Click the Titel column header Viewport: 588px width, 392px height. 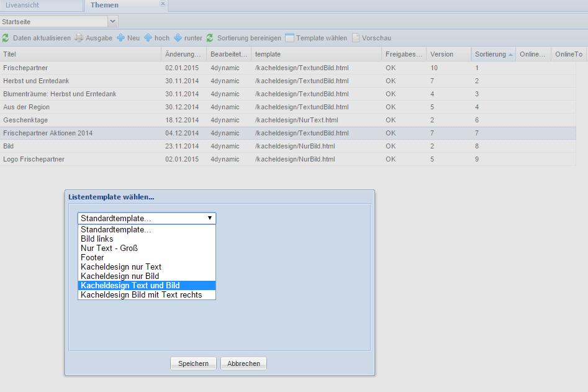point(81,55)
